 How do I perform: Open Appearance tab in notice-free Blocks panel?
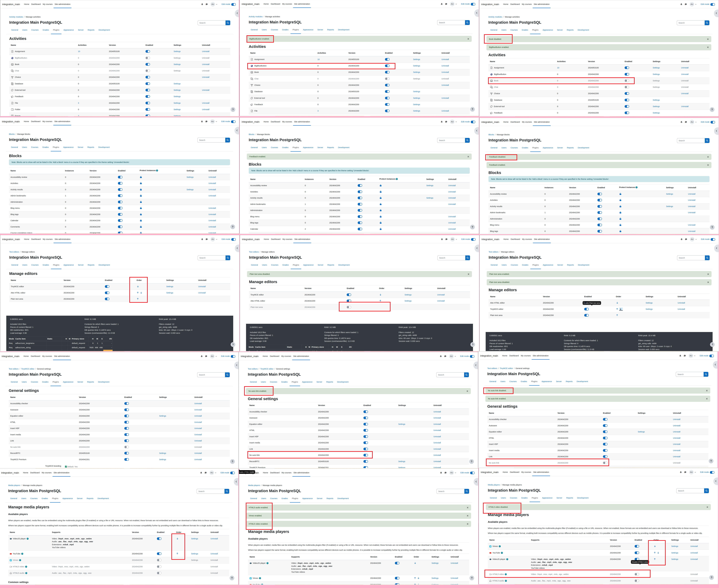[68, 147]
